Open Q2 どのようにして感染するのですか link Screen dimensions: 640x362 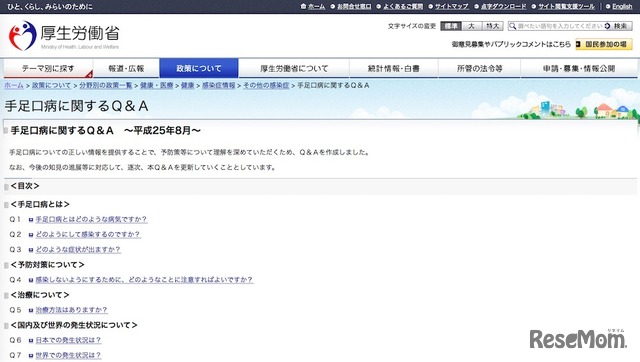pos(88,235)
